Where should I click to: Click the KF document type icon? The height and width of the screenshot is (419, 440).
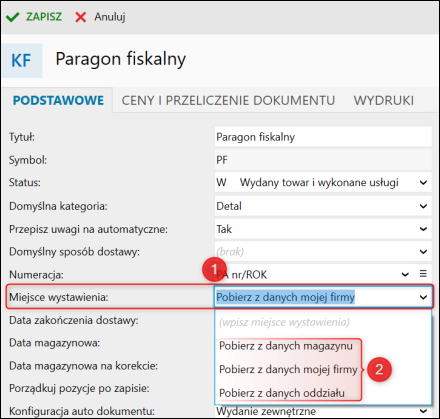coord(22,61)
